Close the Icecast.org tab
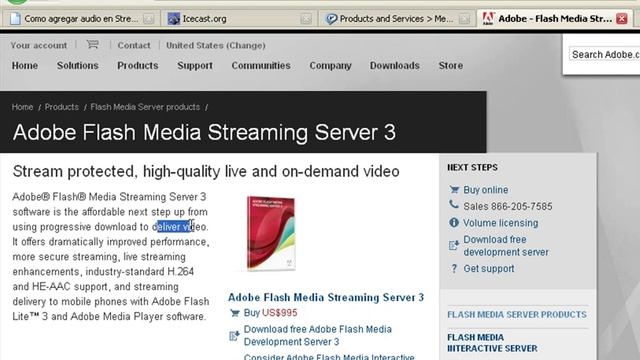This screenshot has width=640, height=360. [x=306, y=18]
